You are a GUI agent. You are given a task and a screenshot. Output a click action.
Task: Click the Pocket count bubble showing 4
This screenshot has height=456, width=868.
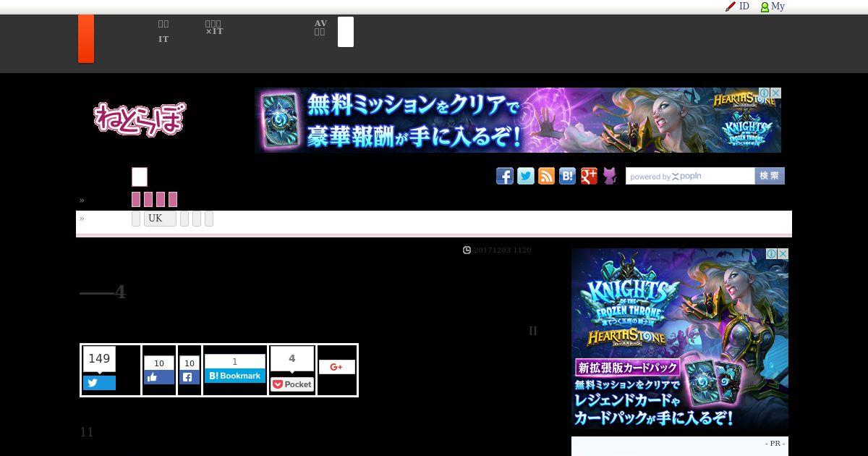292,359
